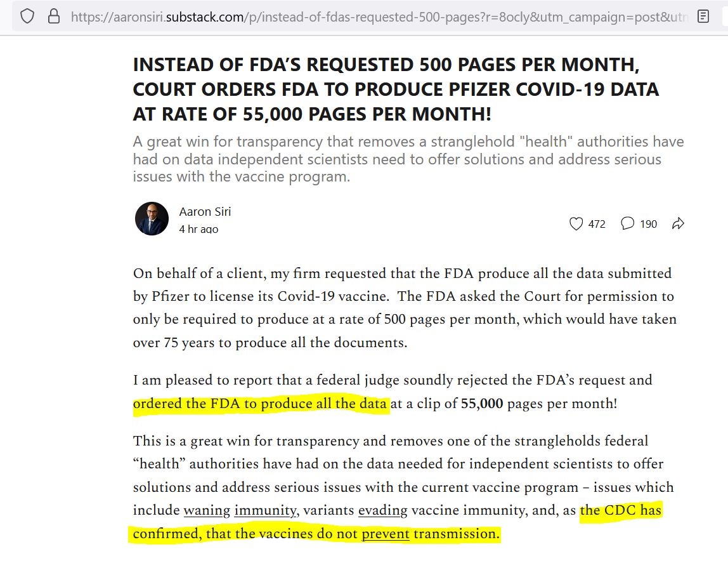Image resolution: width=728 pixels, height=561 pixels.
Task: Click the "evading" hyperlink
Action: [x=382, y=510]
